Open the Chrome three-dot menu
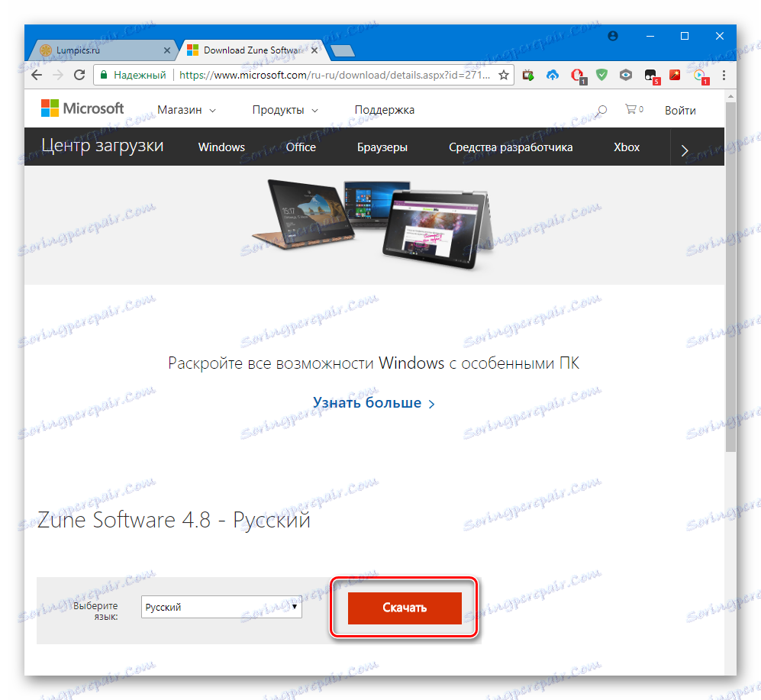Screen dimensions: 761x700 pyautogui.click(x=724, y=76)
